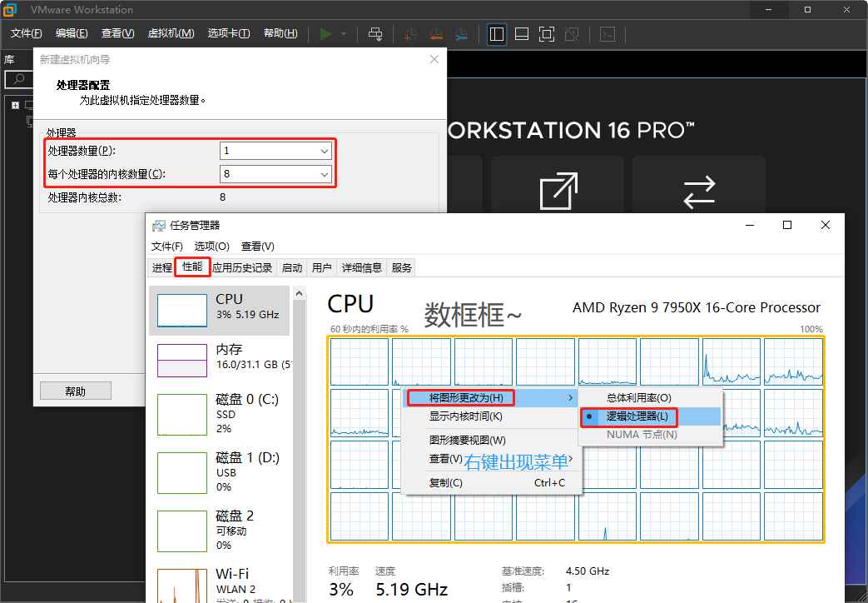Click the search magnifier icon in library panel

coord(19,78)
